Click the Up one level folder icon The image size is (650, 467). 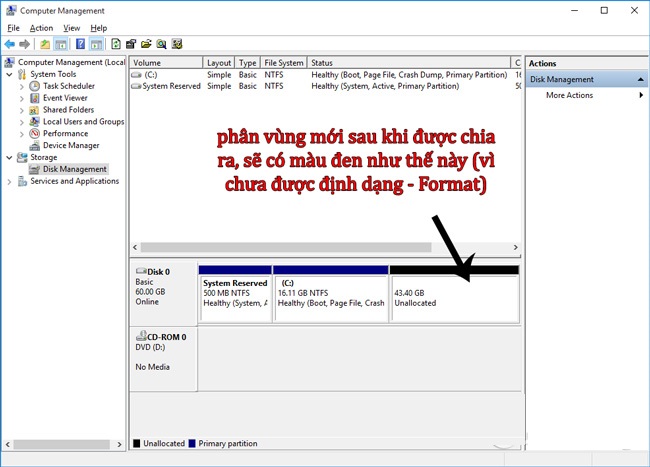[x=45, y=44]
